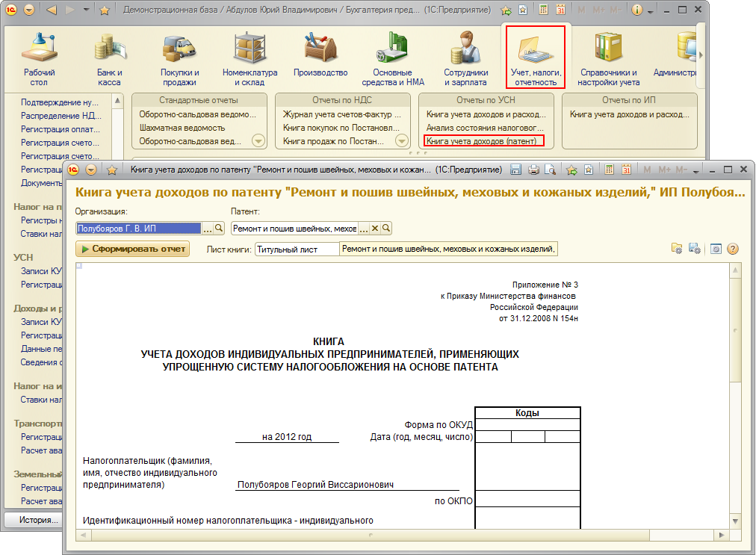
Task: Open print preview in report window
Action: click(x=550, y=170)
